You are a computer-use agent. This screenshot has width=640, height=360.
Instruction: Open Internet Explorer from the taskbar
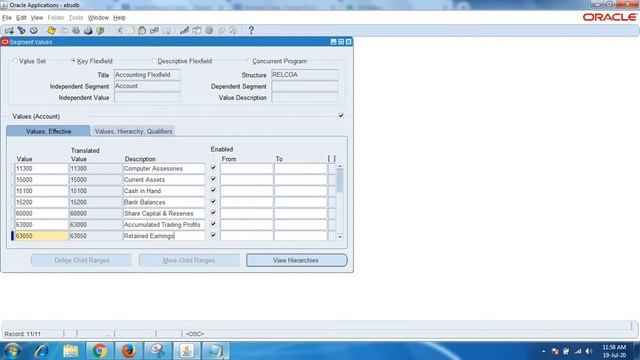42,351
